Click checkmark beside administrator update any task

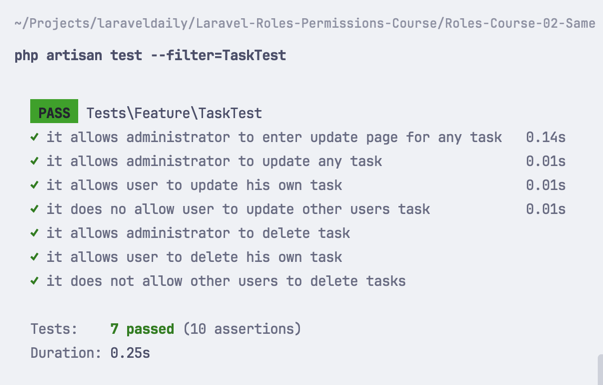35,161
